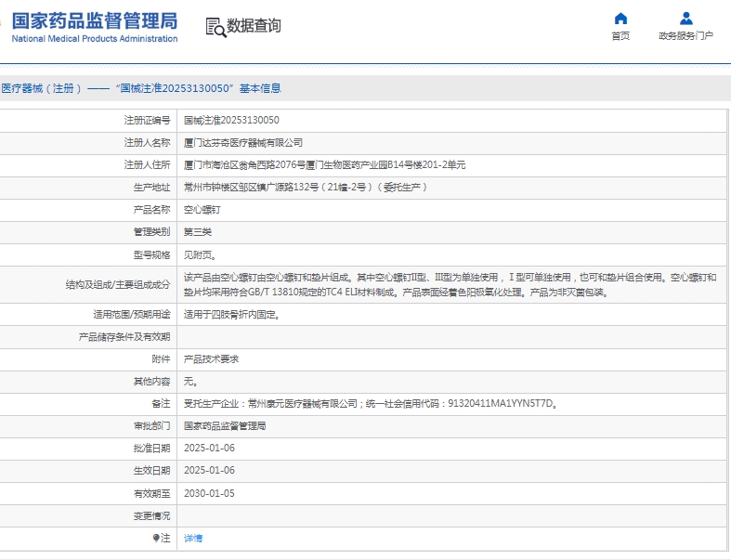The image size is (731, 560).
Task: Select the address starting 常州市钟楼区
Action: [306, 187]
